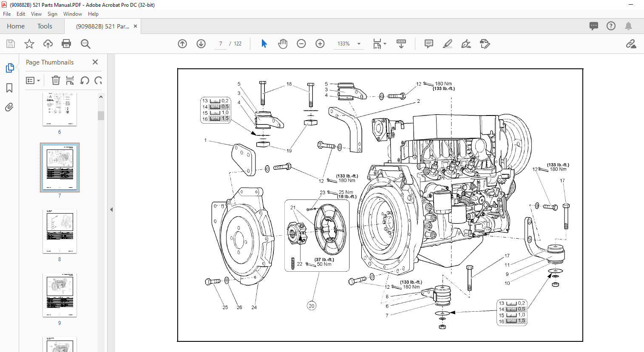Open the notifications bell

pyautogui.click(x=628, y=26)
